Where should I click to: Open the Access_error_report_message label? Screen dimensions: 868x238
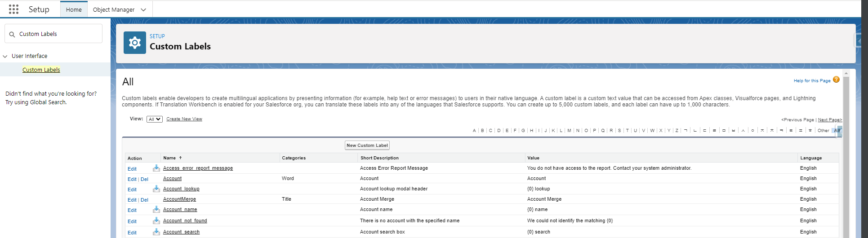click(x=198, y=168)
